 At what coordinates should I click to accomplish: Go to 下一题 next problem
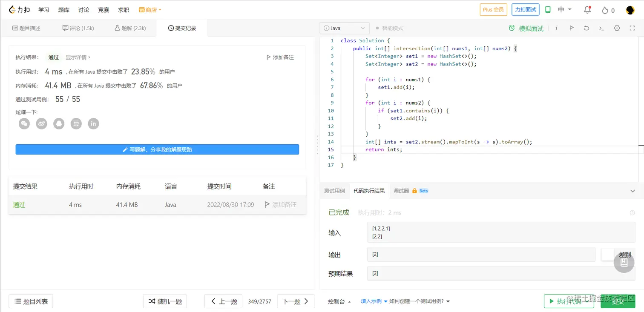tap(296, 301)
